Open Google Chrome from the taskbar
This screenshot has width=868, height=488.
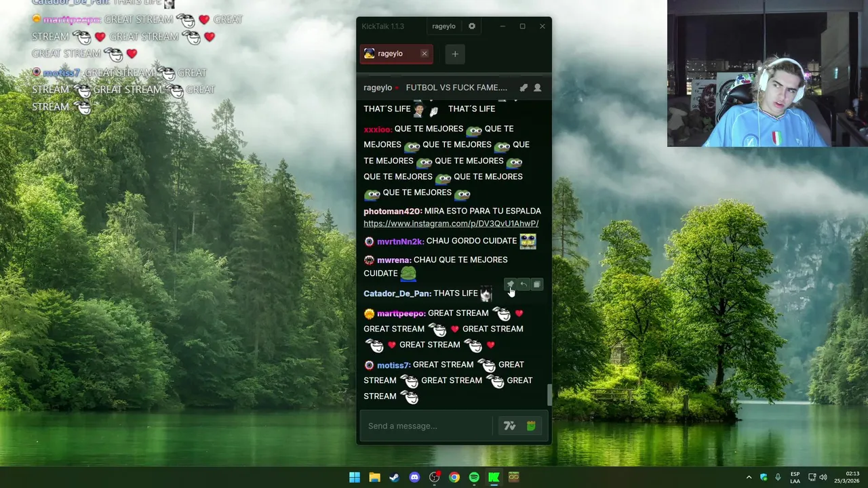[x=454, y=477]
